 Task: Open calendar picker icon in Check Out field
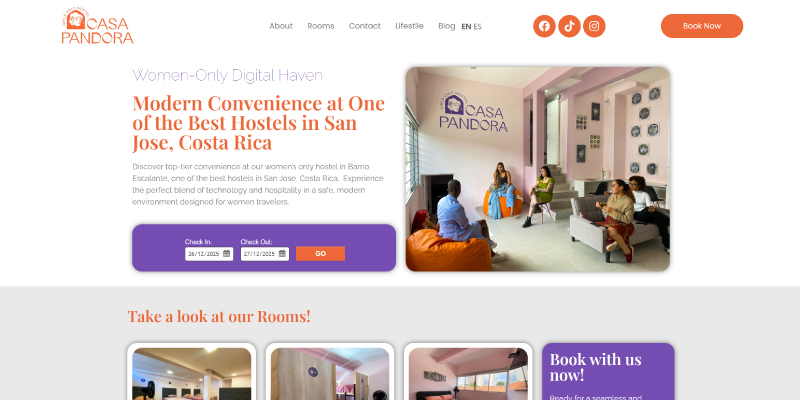[x=282, y=254]
